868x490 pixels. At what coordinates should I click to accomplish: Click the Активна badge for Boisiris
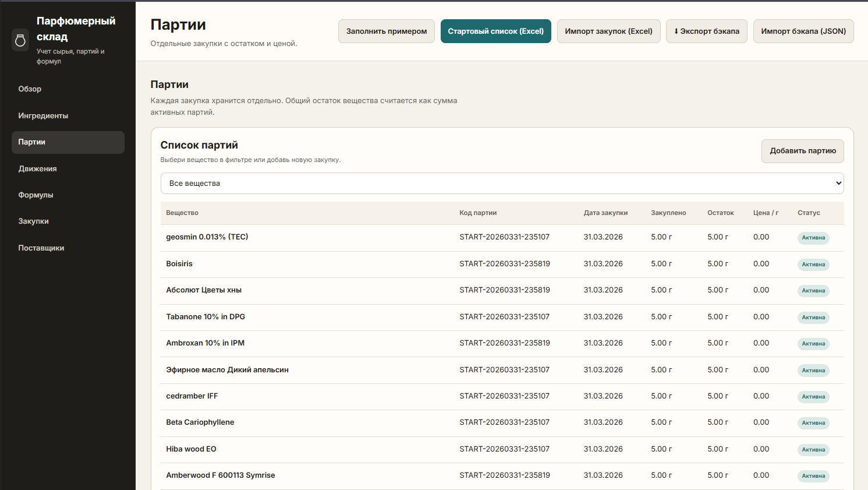pyautogui.click(x=813, y=265)
